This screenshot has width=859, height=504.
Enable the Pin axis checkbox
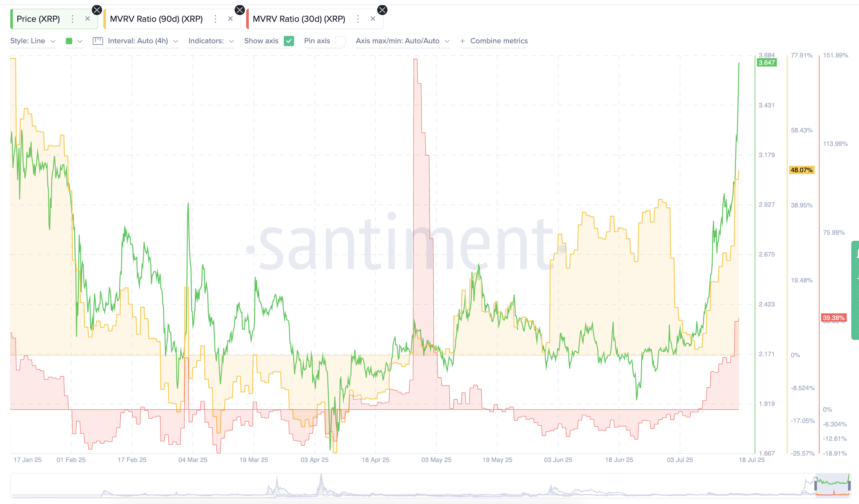[x=340, y=41]
